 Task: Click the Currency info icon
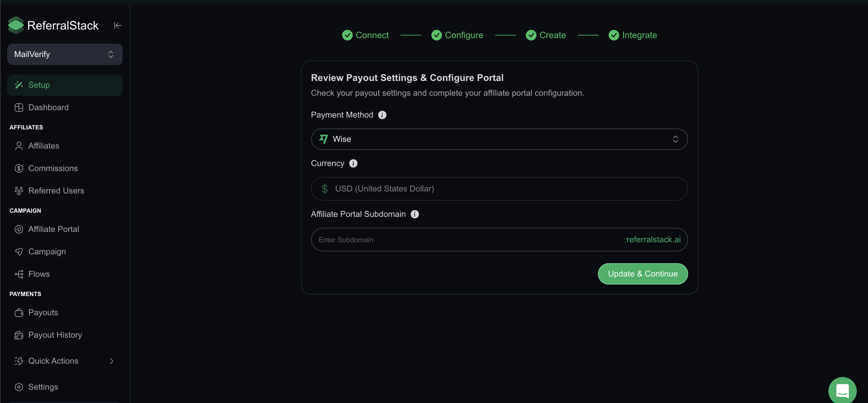(353, 163)
